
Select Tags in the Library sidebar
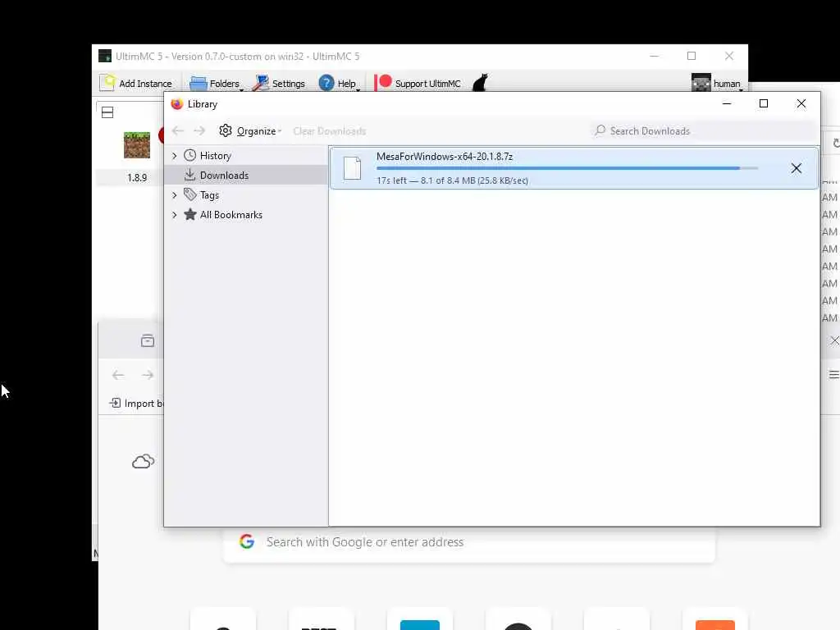pos(209,195)
